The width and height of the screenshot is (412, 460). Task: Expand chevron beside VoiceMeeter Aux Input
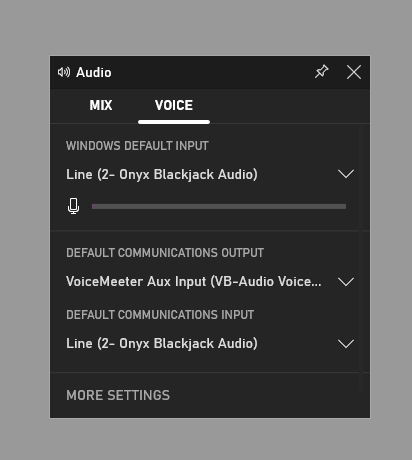tap(346, 282)
